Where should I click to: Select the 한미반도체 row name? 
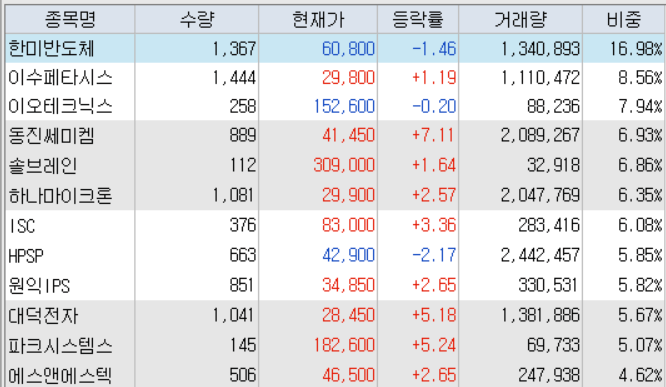coord(51,48)
